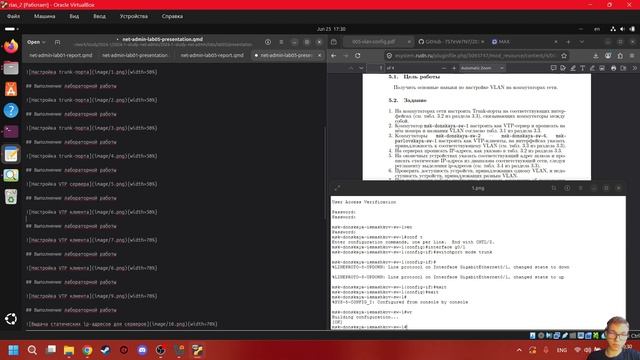Image resolution: width=640 pixels, height=360 pixels.
Task: Open the PDF viewer tools chevron menu
Action: tap(634, 68)
